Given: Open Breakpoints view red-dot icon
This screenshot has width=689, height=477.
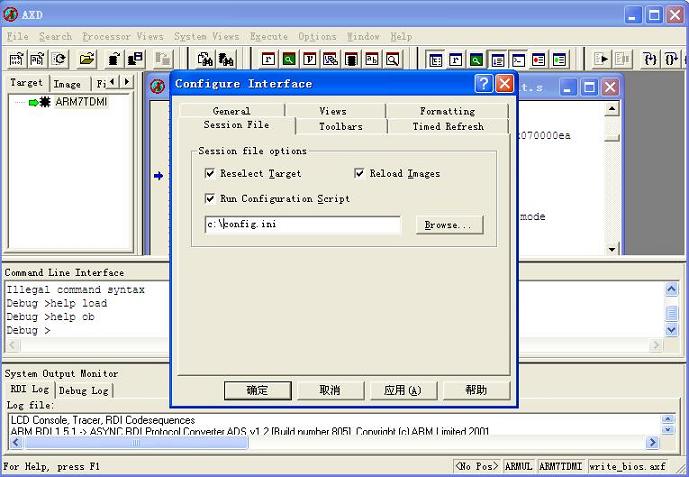Looking at the screenshot, I should [x=539, y=59].
